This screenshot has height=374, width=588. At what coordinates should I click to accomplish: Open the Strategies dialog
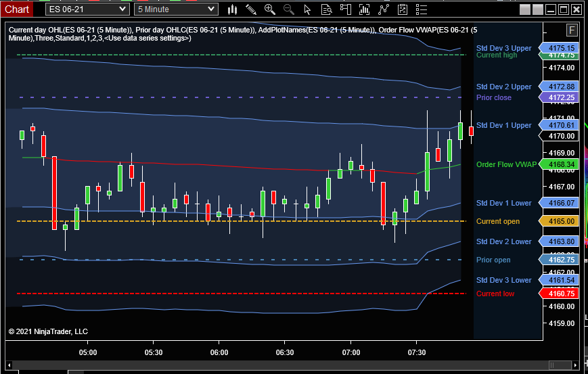403,9
